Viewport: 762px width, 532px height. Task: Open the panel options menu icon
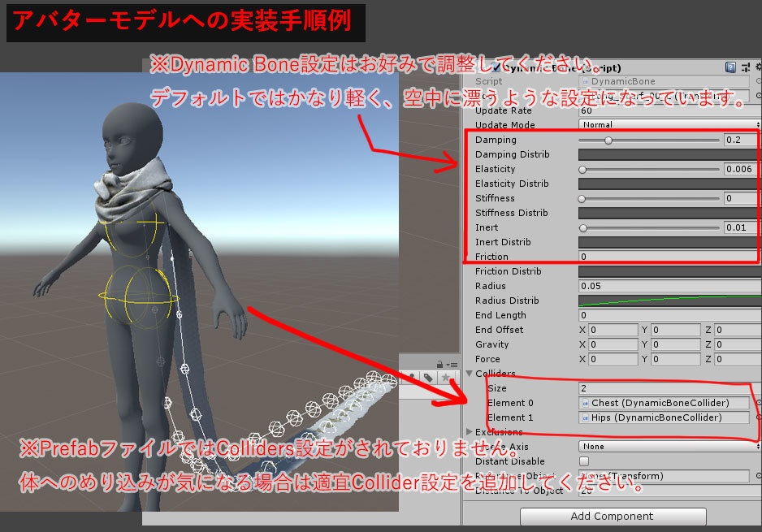pos(452,365)
